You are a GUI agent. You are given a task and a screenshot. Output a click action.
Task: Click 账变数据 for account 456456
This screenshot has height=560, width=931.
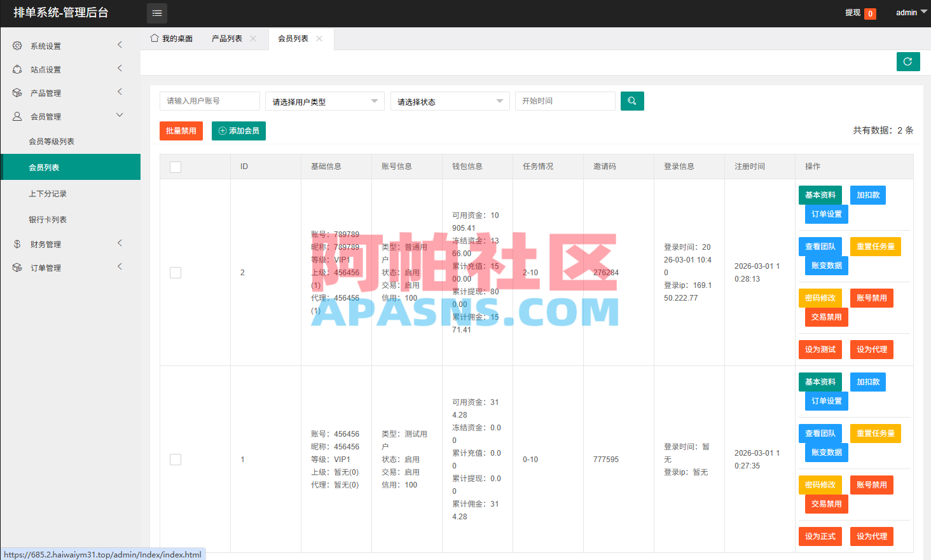click(827, 453)
